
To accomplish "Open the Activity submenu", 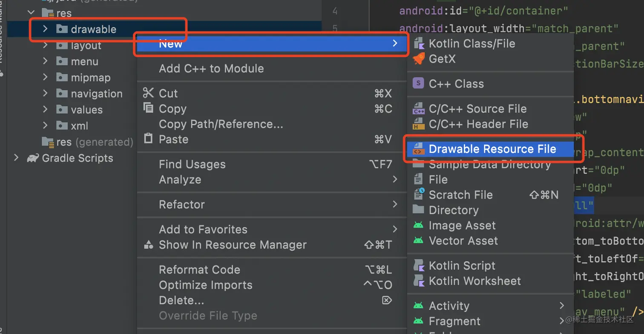I will 449,306.
